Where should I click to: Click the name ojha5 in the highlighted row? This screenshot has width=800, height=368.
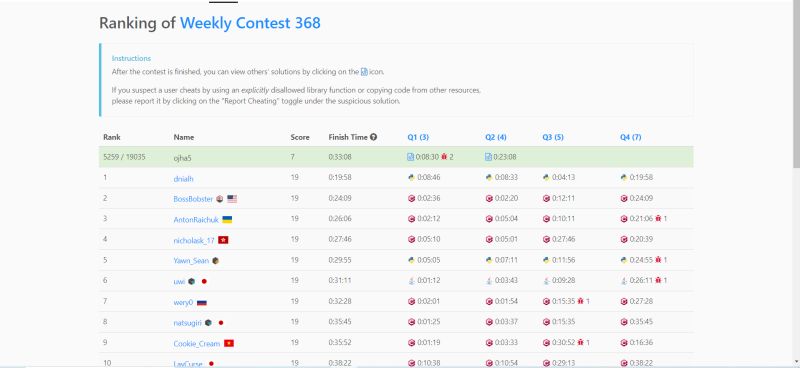[x=182, y=158]
